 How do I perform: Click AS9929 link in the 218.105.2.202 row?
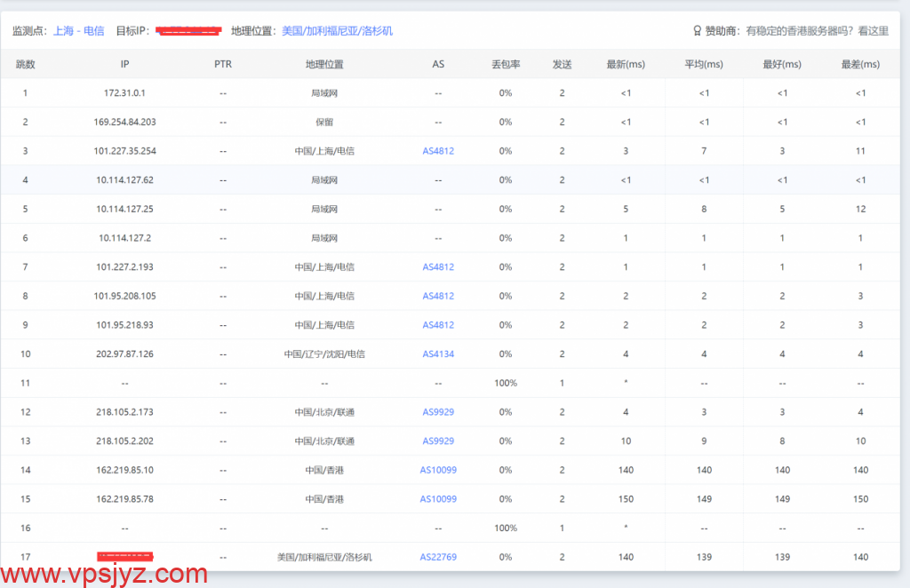[438, 441]
